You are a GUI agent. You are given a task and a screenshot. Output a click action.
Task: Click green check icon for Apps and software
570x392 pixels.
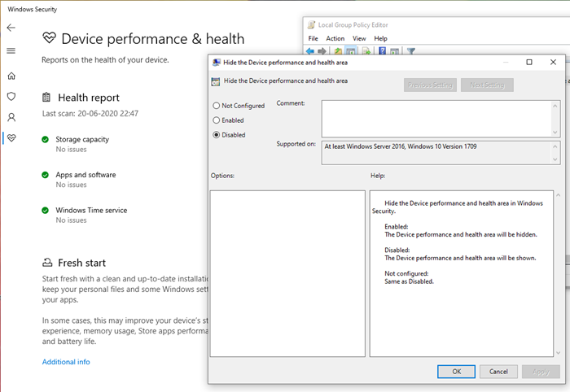click(x=45, y=175)
